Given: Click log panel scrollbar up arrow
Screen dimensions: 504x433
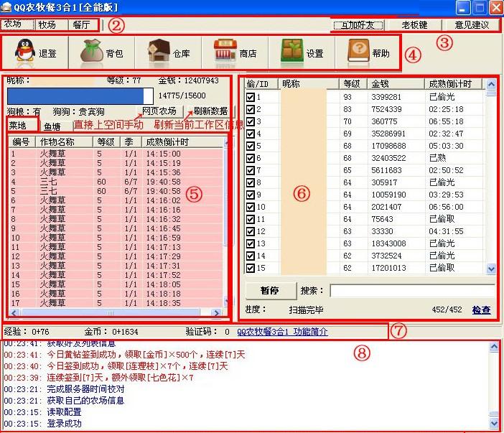Looking at the screenshot, I should [x=494, y=347].
